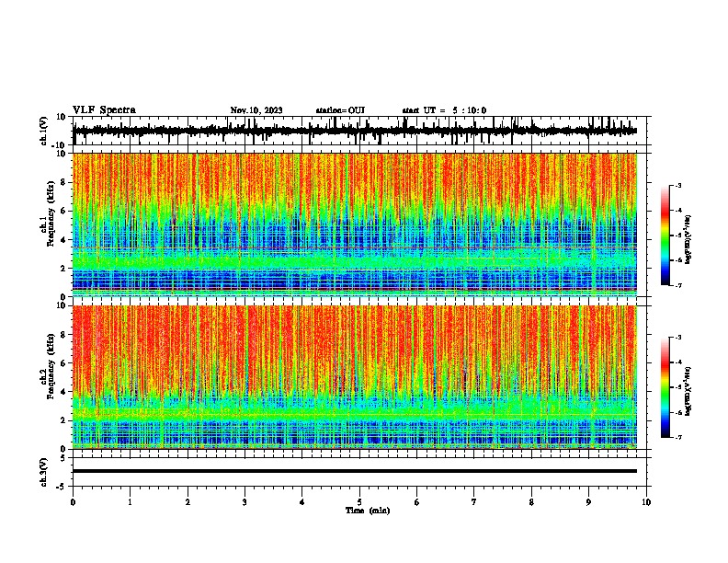728x563 pixels.
Task: Select the "start UT = 5 :10: 0" text
Action: tap(444, 110)
